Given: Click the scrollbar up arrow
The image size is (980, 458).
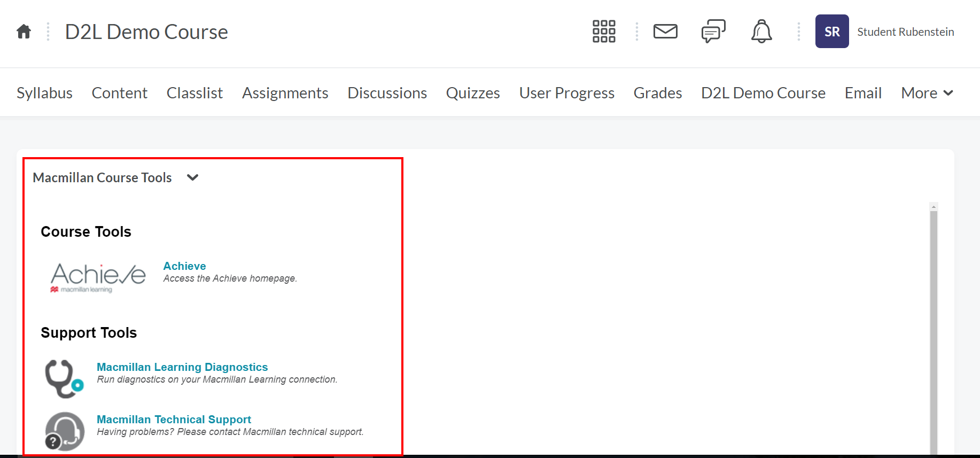Looking at the screenshot, I should point(934,206).
